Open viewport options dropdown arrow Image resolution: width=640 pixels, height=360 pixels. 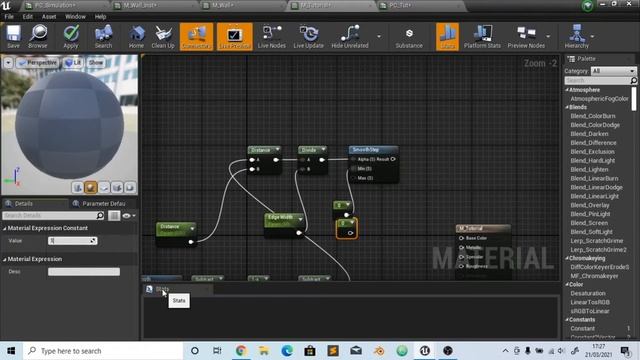coord(8,63)
